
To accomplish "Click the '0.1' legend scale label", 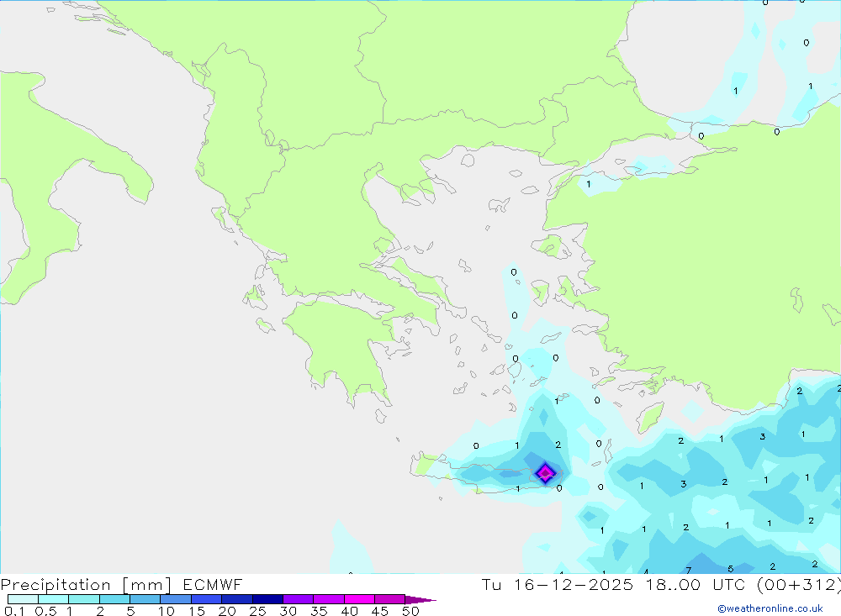I will point(14,611).
